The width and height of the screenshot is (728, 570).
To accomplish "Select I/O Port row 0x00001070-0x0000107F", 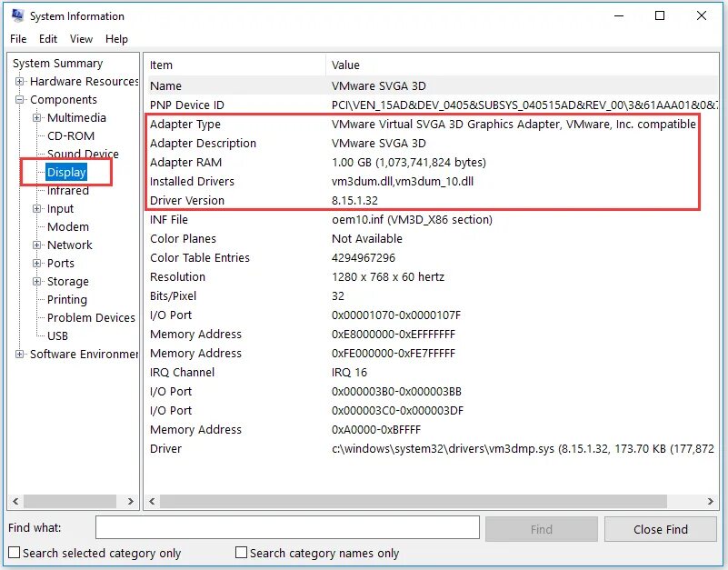I will [x=432, y=315].
